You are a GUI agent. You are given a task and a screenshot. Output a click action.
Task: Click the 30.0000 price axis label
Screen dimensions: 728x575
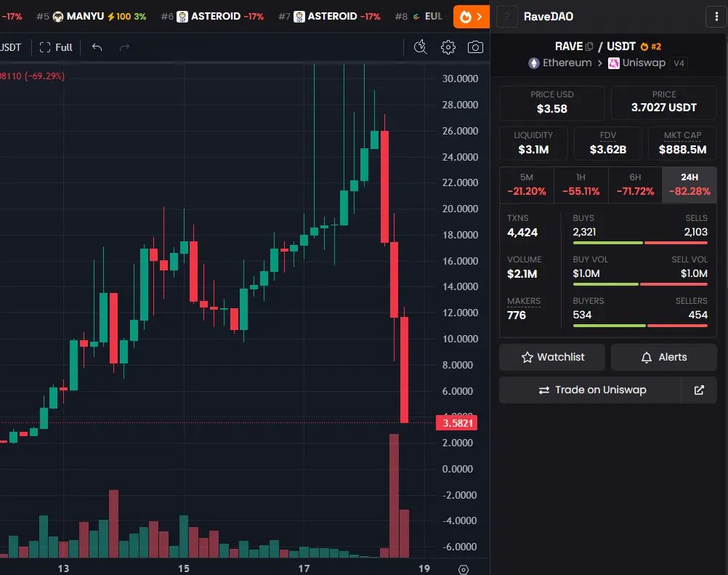[460, 79]
